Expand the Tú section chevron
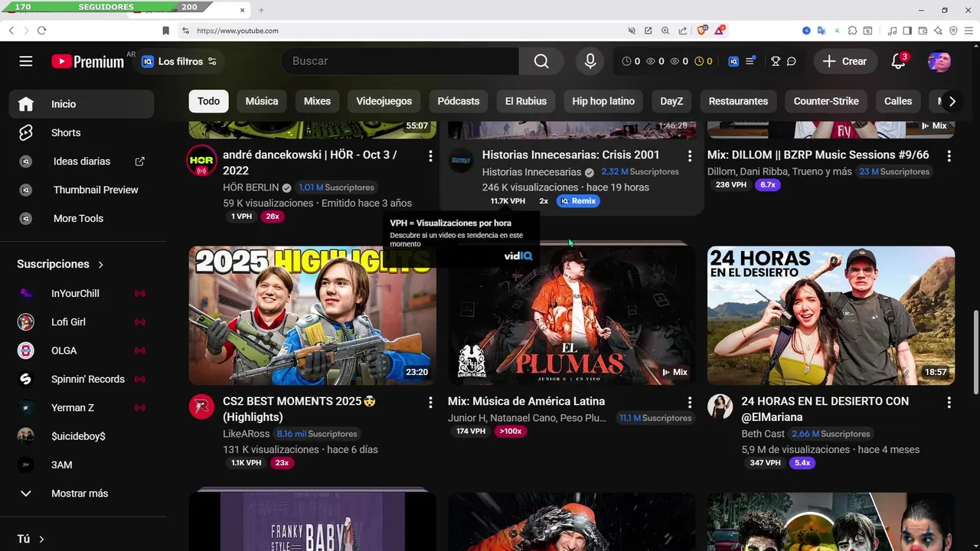 (41, 540)
